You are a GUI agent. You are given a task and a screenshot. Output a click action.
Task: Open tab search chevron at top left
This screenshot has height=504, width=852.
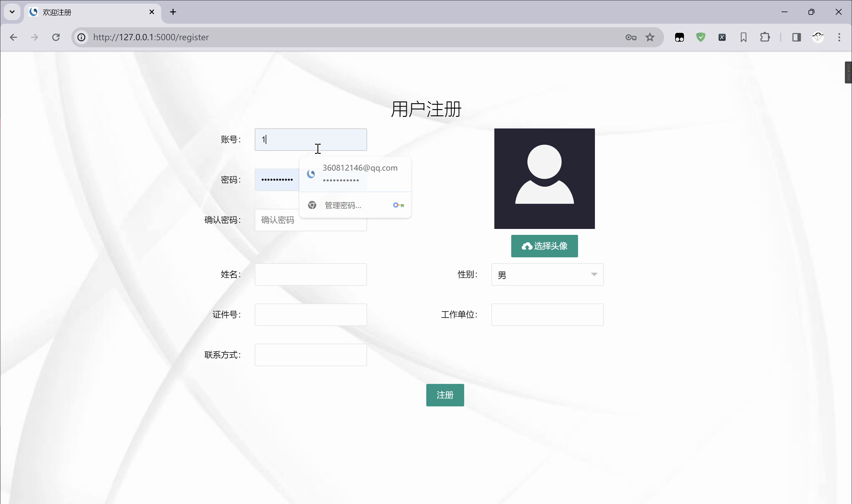(x=12, y=12)
